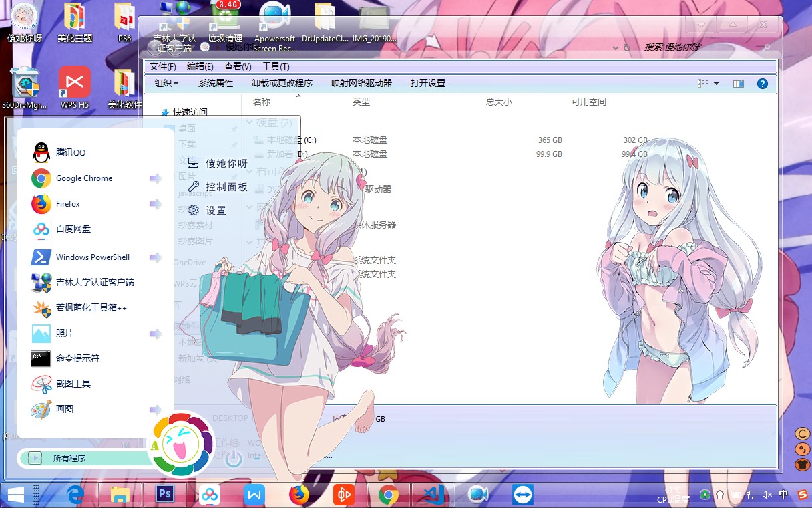Click the Start menu power button
The height and width of the screenshot is (508, 812).
click(x=233, y=459)
